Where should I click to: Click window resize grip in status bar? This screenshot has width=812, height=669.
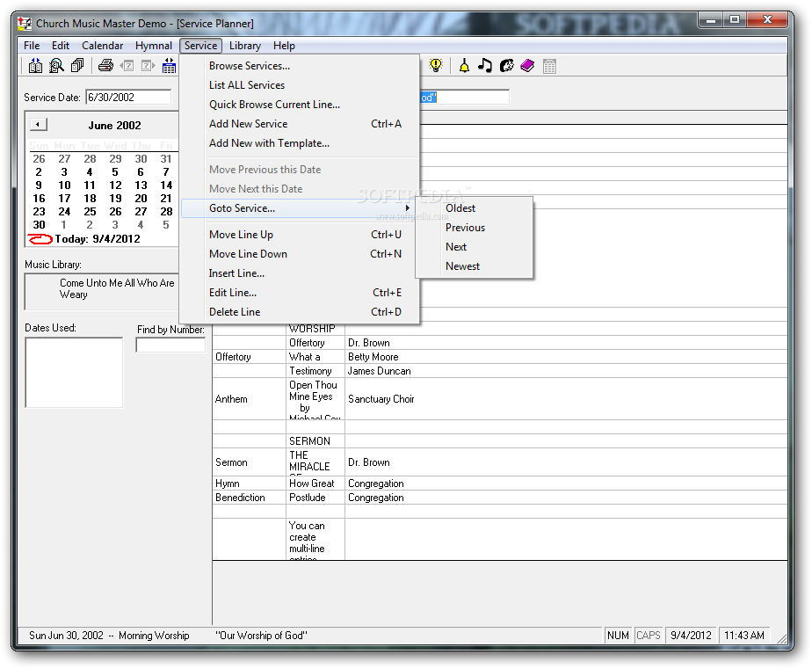tap(781, 638)
